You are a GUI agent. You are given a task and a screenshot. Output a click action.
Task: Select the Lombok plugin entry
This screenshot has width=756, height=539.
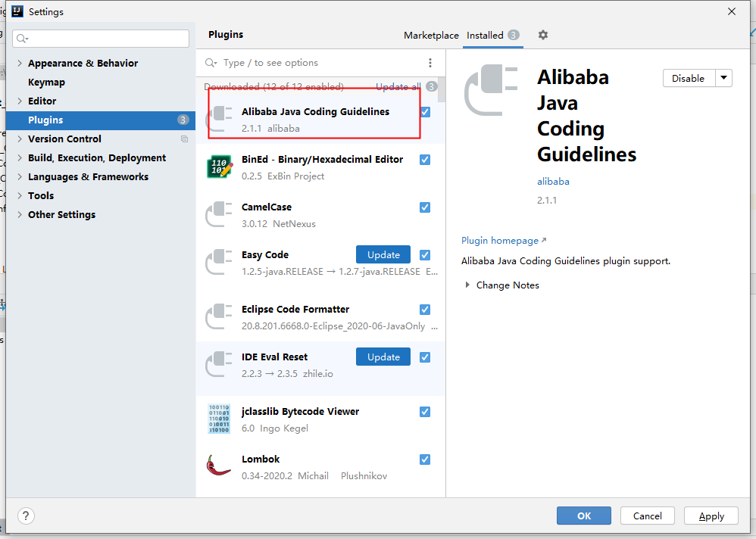320,467
